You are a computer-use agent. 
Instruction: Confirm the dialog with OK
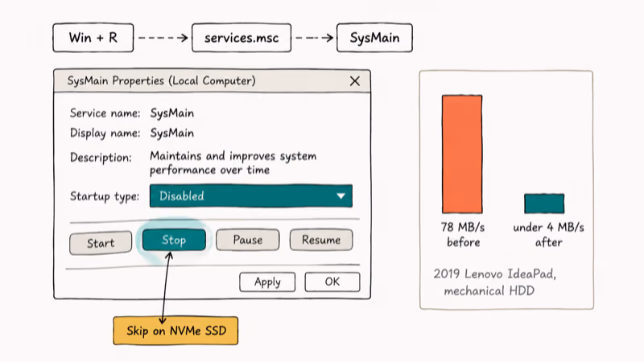[332, 282]
